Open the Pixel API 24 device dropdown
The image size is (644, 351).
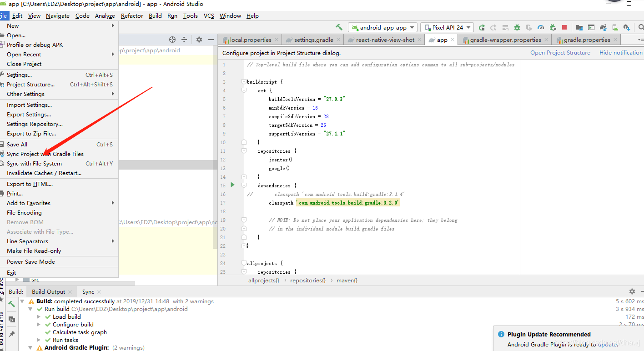point(447,27)
